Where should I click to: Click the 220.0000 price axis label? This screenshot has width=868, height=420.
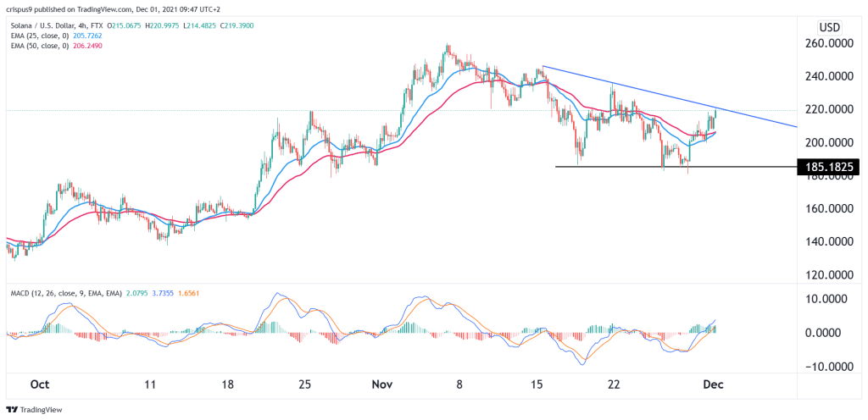(827, 110)
